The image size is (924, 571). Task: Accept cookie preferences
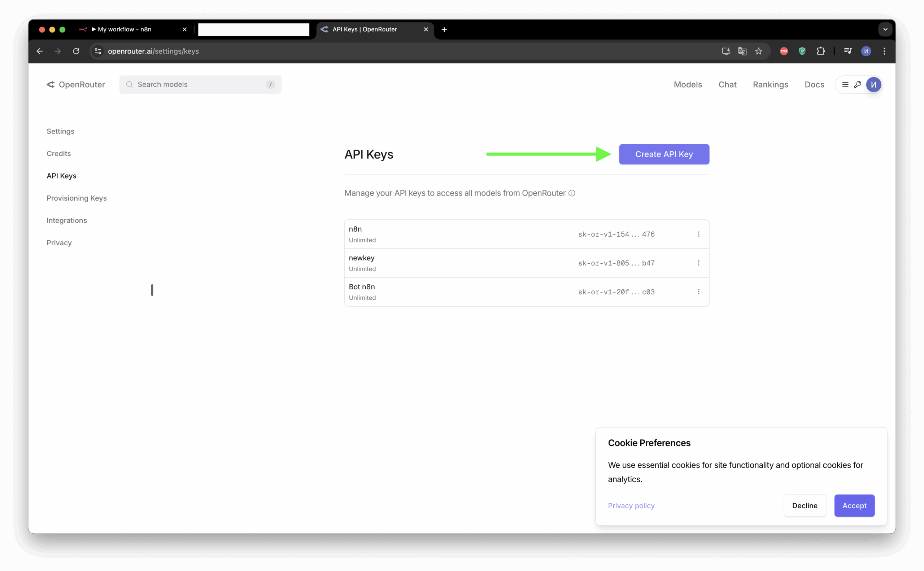pyautogui.click(x=854, y=506)
